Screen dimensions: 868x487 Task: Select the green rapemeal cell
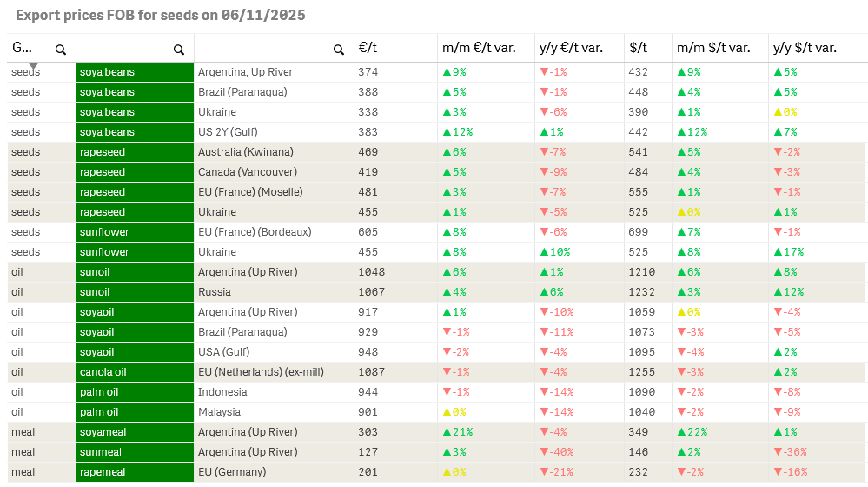tap(135, 472)
